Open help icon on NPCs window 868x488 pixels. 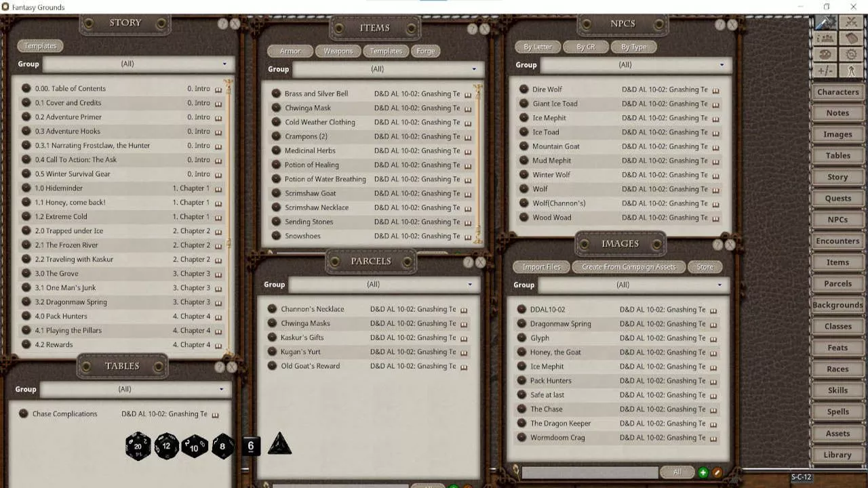pos(720,25)
